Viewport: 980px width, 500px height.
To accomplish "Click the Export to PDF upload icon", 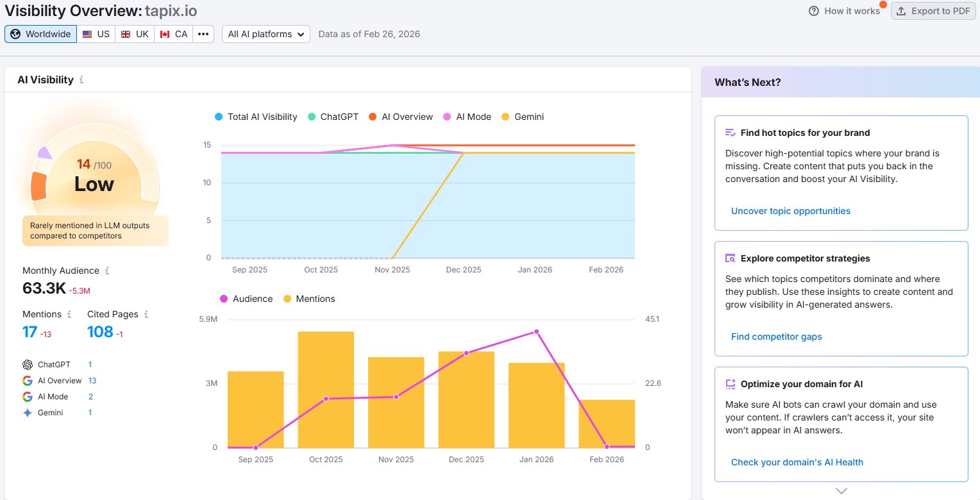I will coord(901,11).
